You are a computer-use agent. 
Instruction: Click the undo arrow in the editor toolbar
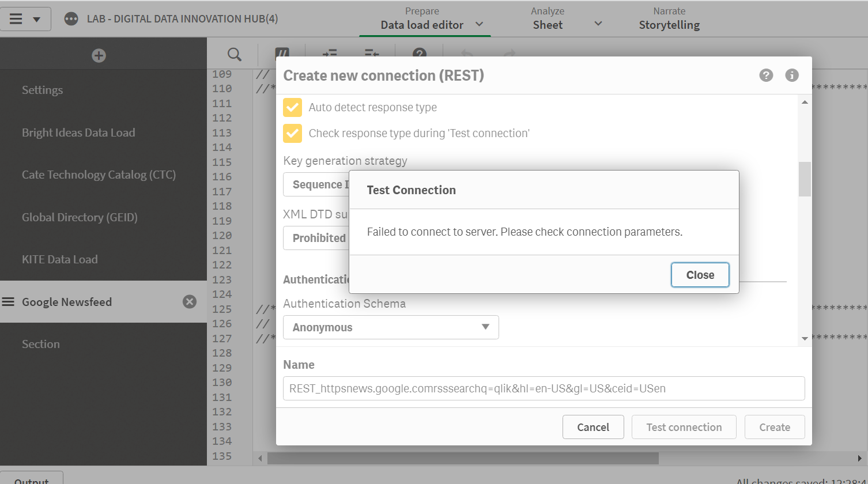pyautogui.click(x=467, y=54)
